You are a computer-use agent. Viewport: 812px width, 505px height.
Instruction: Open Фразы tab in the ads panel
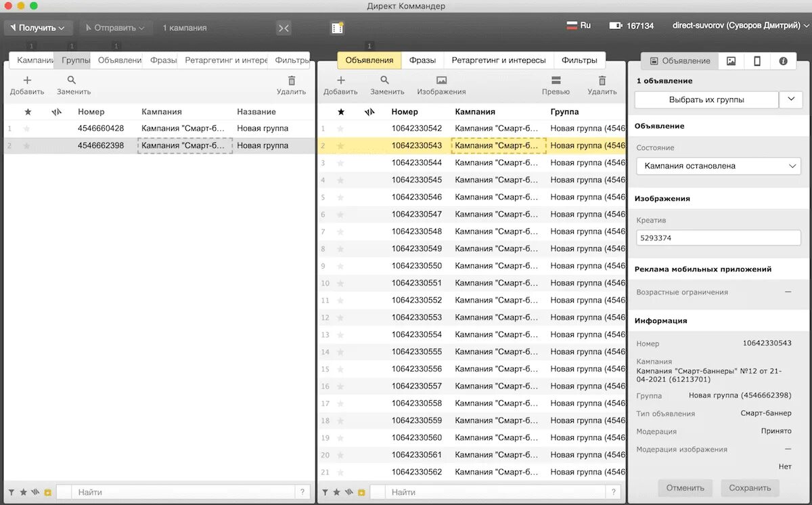[x=422, y=60]
